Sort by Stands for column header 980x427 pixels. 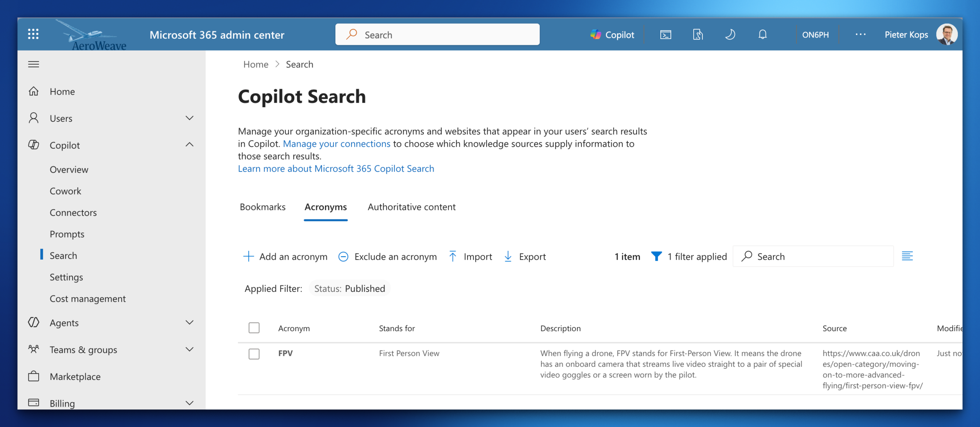(x=397, y=328)
